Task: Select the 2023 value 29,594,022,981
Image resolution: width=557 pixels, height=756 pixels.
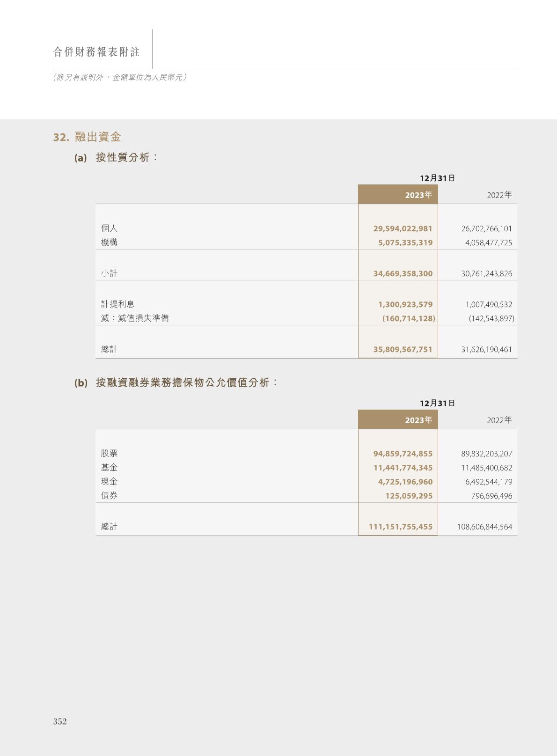Action: (403, 228)
